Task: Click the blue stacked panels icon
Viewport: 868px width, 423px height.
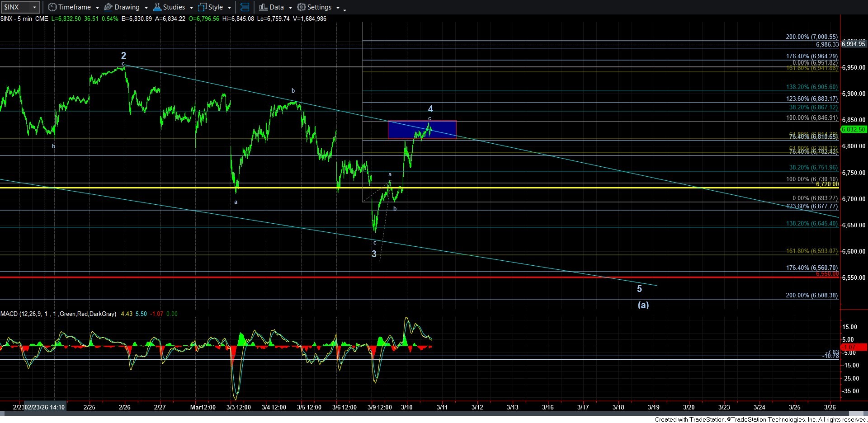Action: (x=245, y=7)
